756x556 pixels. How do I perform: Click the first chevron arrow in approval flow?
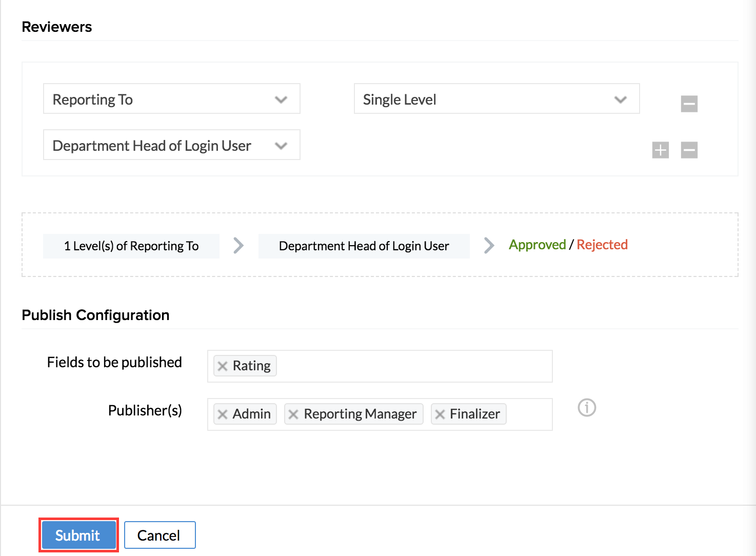click(x=238, y=246)
